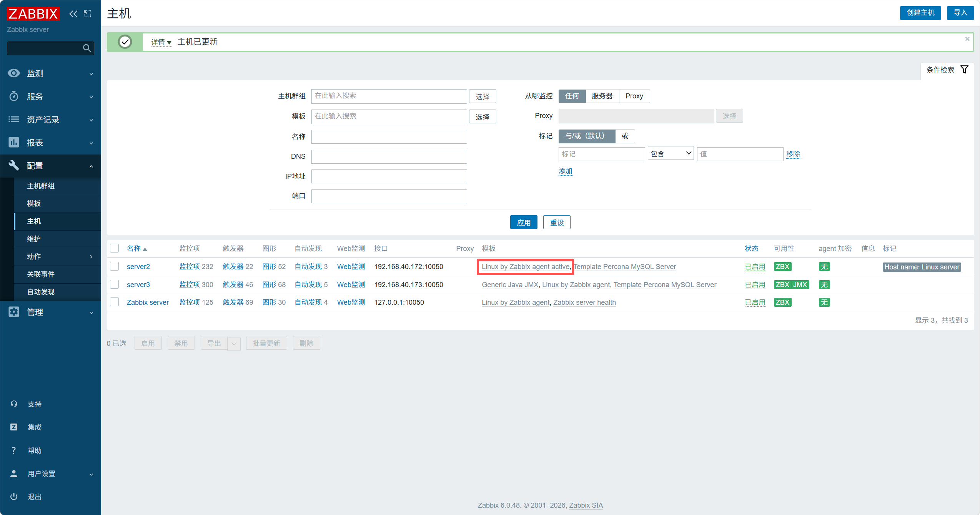
Task: Expand the 资产记录 menu section
Action: point(50,120)
